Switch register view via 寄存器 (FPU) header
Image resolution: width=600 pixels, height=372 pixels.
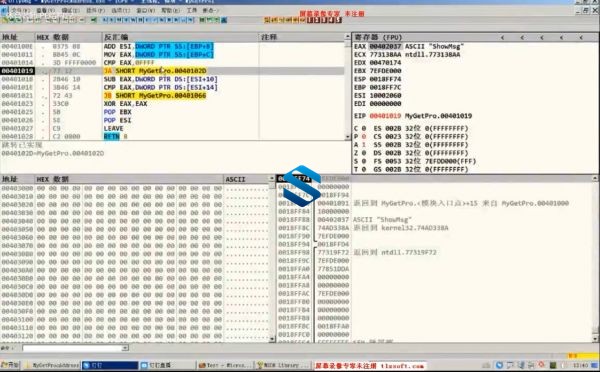coord(378,37)
